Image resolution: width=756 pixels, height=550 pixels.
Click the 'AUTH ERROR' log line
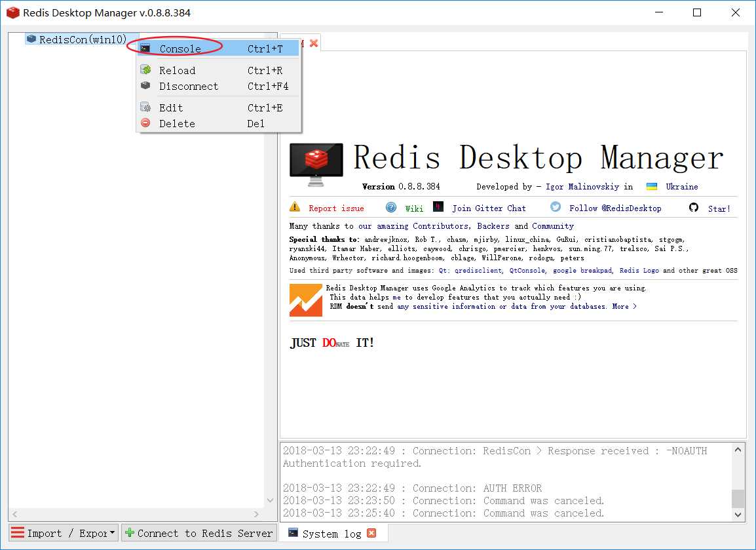tap(412, 488)
